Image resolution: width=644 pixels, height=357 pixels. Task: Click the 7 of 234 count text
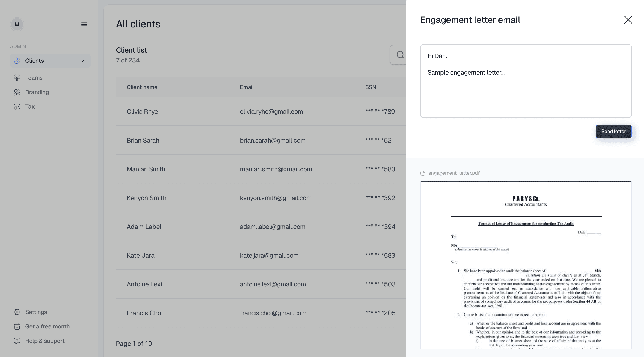click(128, 60)
